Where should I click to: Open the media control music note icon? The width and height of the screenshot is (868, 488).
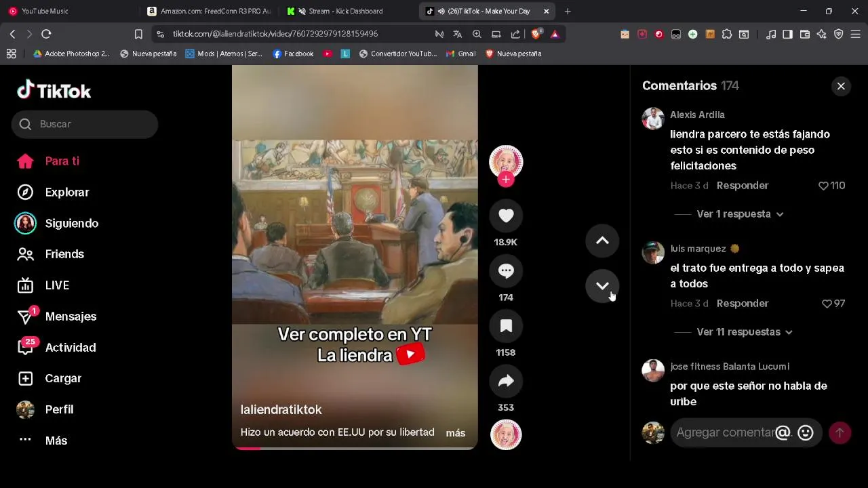pyautogui.click(x=771, y=34)
